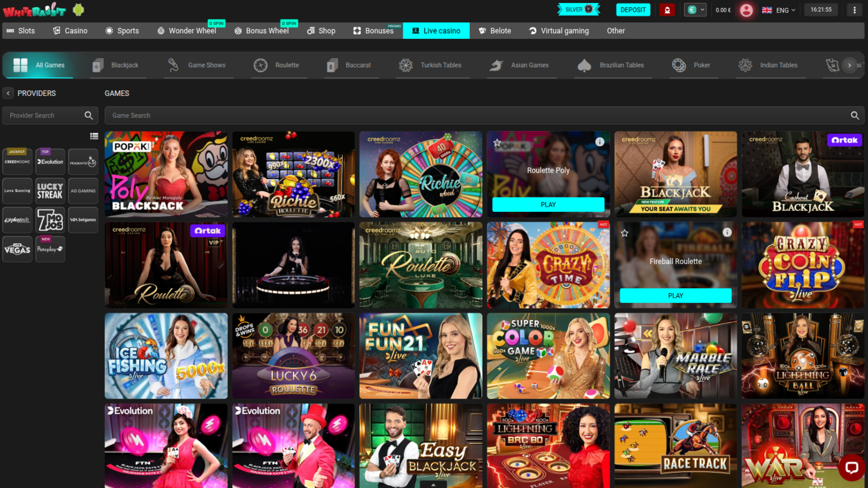Click PLAY on Fireball Roulette
The width and height of the screenshot is (868, 488).
tap(675, 296)
